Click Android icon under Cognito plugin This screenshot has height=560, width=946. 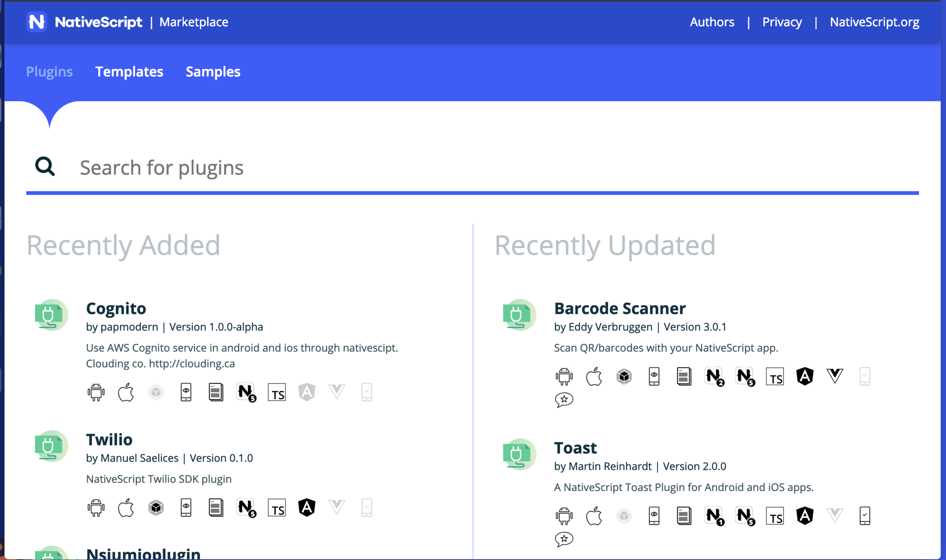(x=96, y=392)
